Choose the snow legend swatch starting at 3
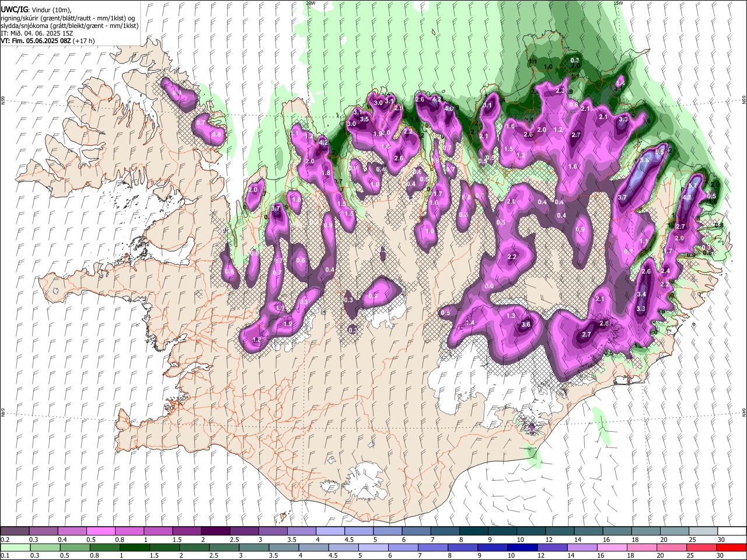 point(273,531)
